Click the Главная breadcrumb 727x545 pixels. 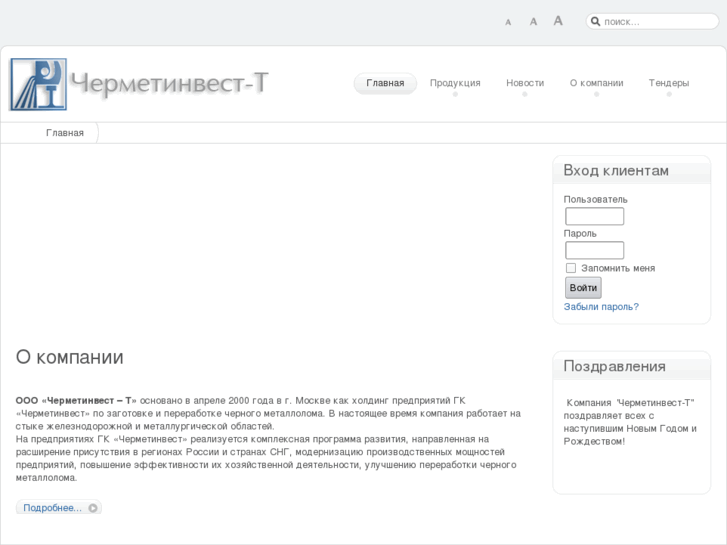point(65,133)
